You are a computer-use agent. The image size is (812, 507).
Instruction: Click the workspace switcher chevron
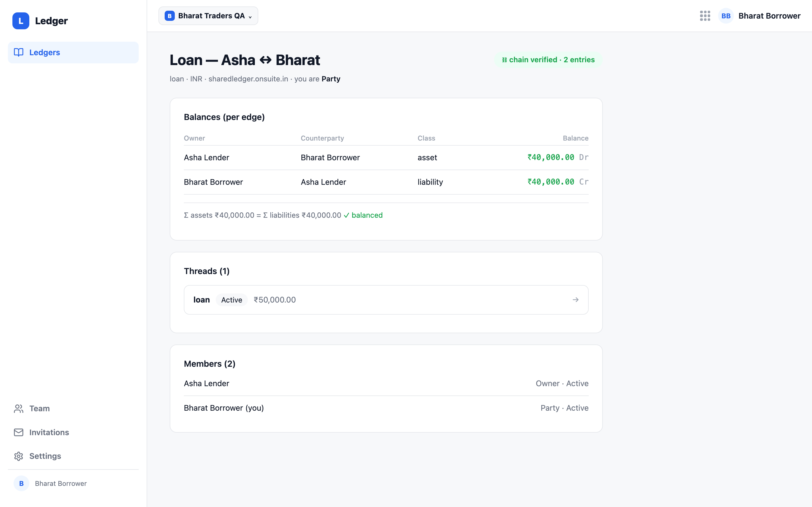click(250, 17)
